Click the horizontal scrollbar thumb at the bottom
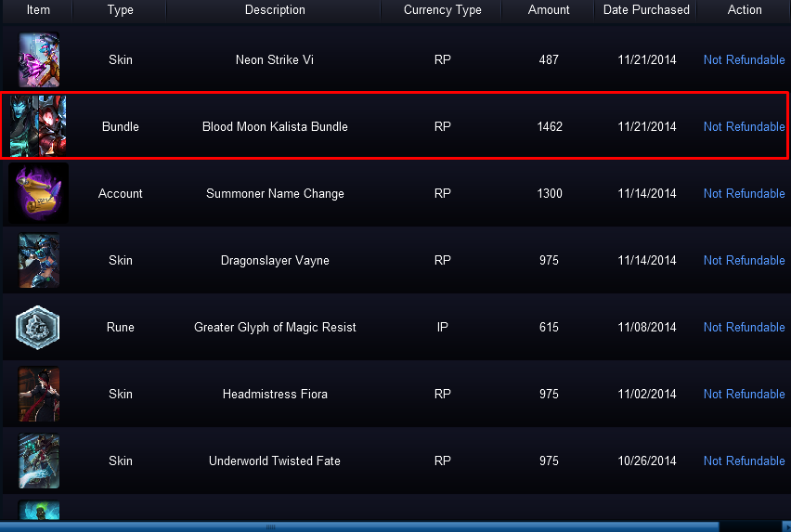 [x=359, y=527]
